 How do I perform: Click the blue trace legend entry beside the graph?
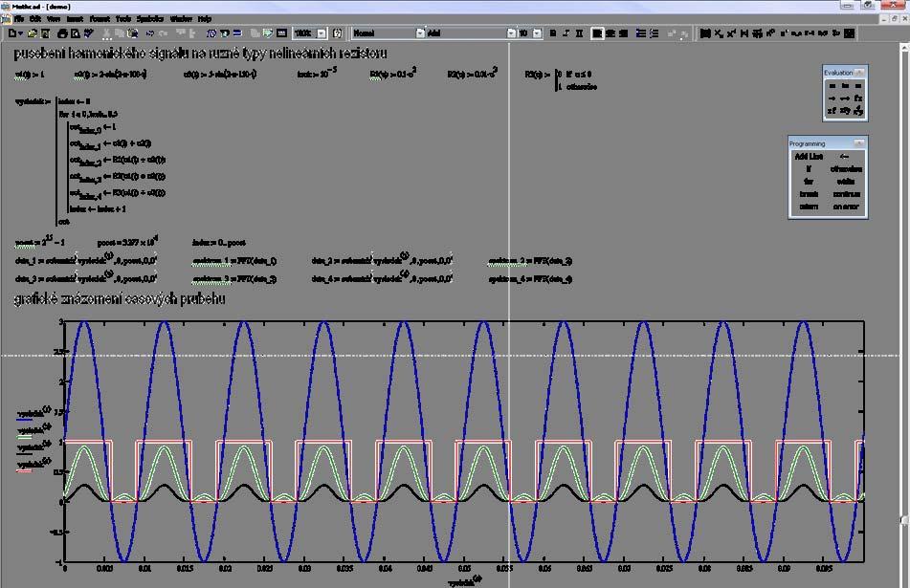[33, 413]
